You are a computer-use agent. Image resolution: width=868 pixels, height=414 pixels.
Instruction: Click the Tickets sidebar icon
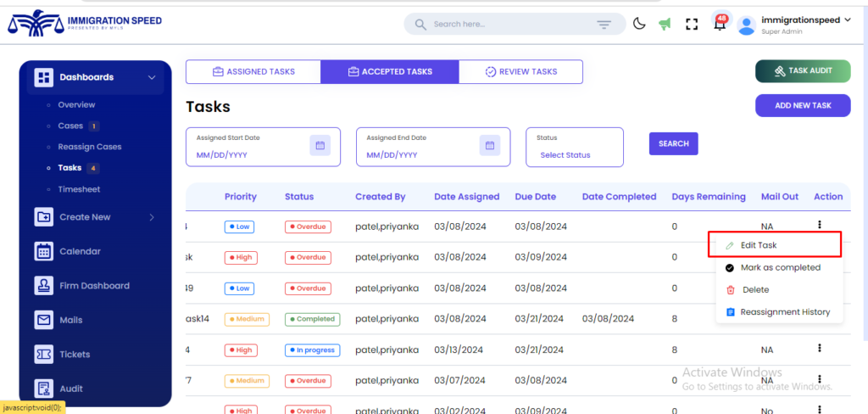point(44,355)
